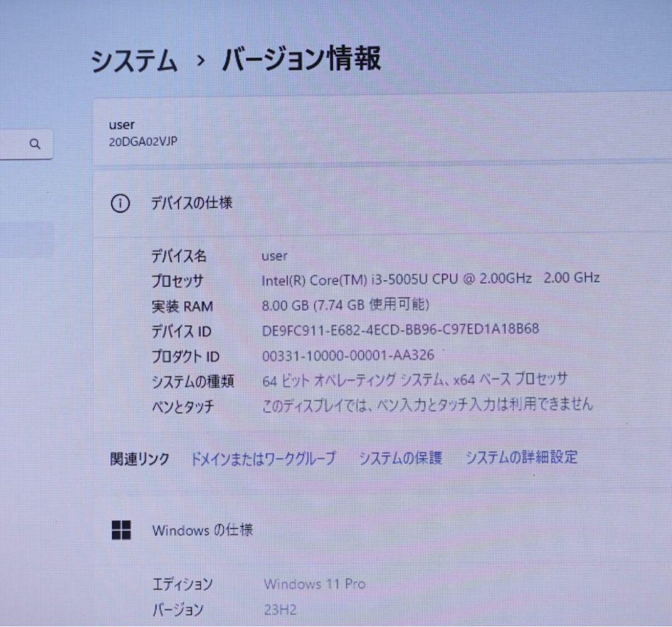This screenshot has width=672, height=627.
Task: Click the デバイスの仕様 section header
Action: click(192, 203)
